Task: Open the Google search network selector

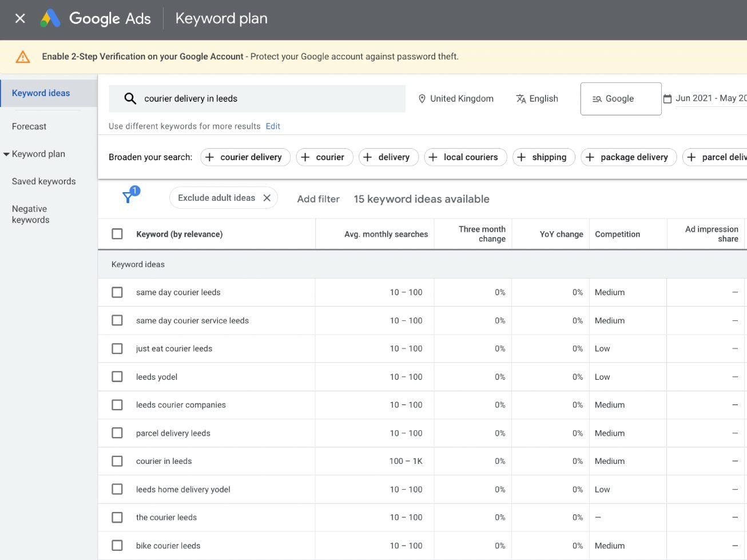Action: pyautogui.click(x=621, y=99)
